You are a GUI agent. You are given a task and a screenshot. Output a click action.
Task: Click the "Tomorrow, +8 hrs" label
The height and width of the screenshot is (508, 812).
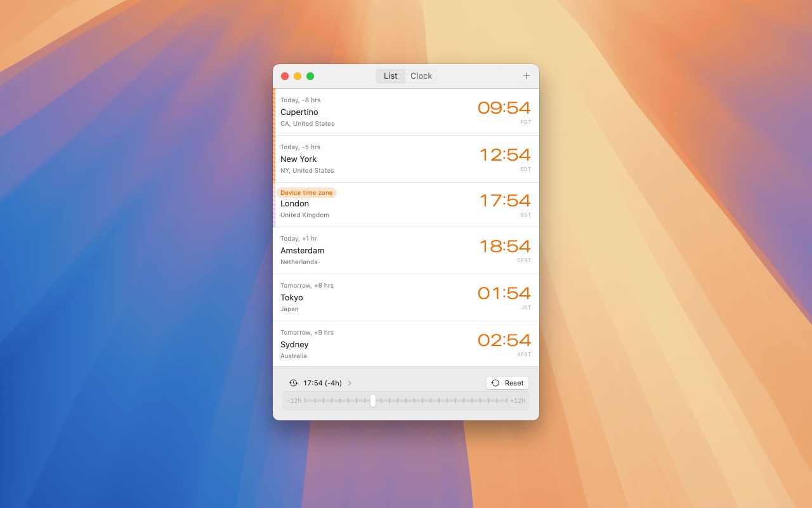[307, 285]
